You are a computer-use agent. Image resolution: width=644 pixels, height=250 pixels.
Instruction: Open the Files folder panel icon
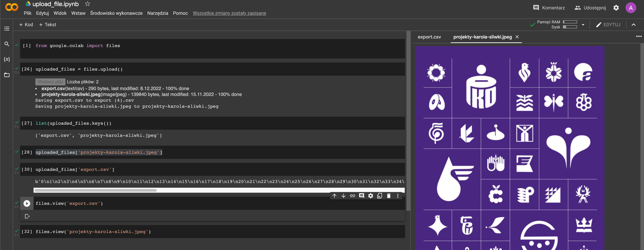point(7,75)
